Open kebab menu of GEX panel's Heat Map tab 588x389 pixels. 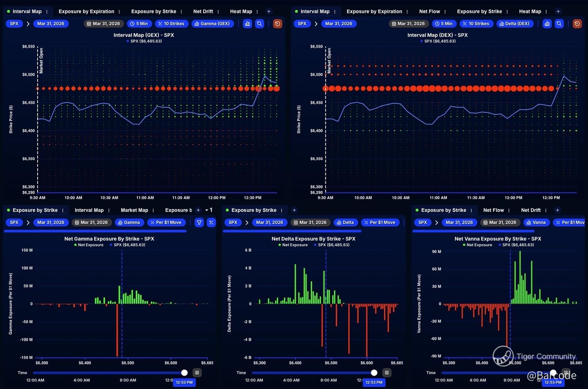[257, 11]
